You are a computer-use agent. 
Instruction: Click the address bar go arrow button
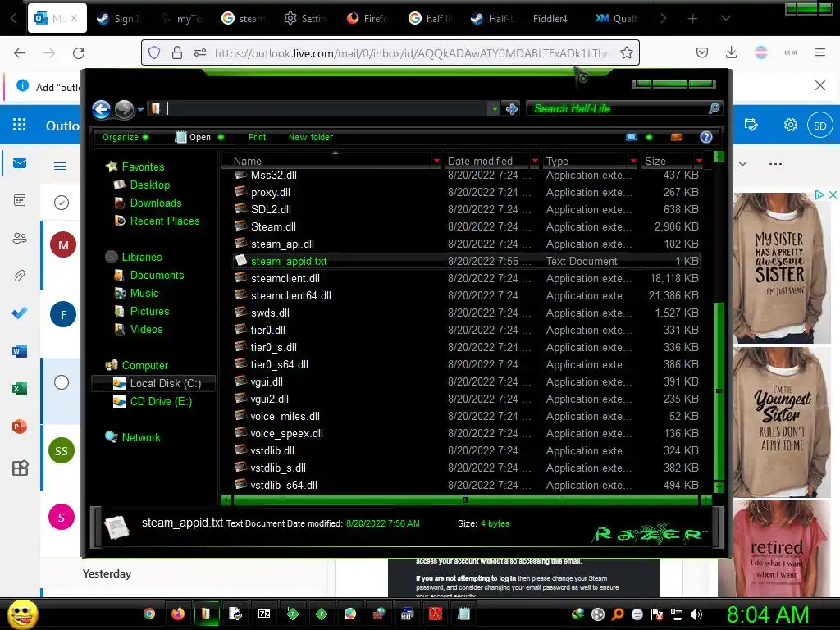(512, 109)
